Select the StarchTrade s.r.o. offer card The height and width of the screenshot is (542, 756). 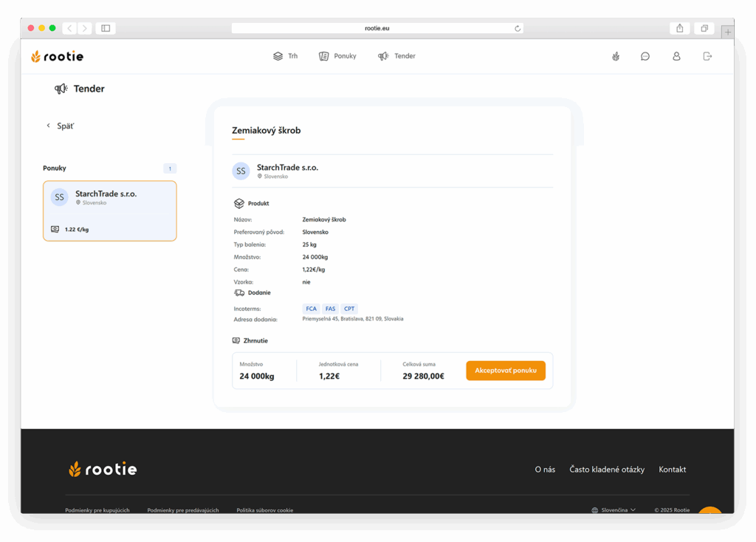click(110, 210)
